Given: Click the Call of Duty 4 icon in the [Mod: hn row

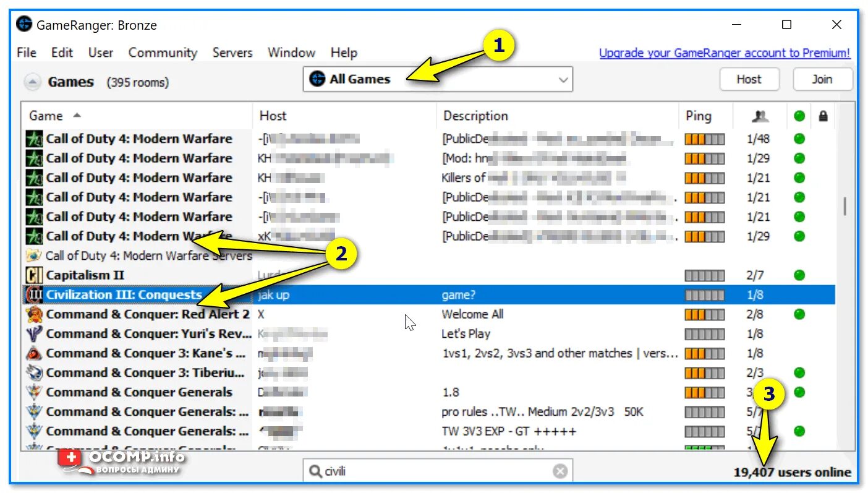Looking at the screenshot, I should (x=33, y=158).
